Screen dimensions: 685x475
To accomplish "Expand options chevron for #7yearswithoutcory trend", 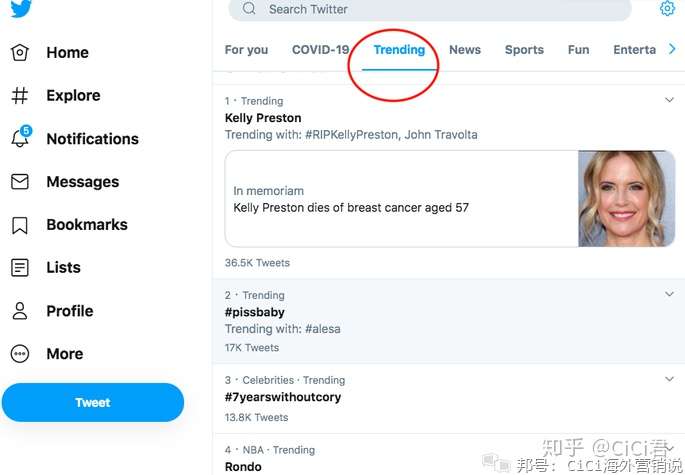I will click(669, 379).
